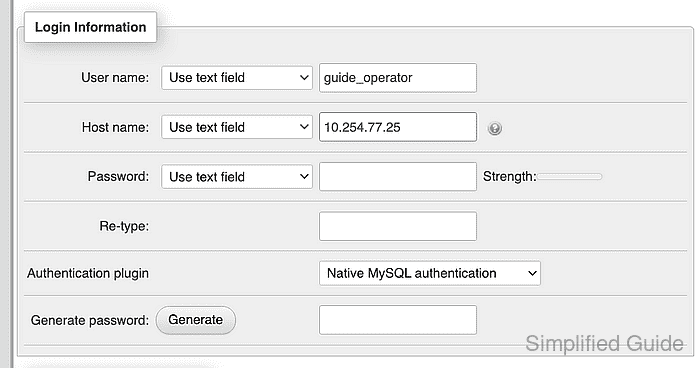
Task: Open the User name type dropdown
Action: coord(237,78)
